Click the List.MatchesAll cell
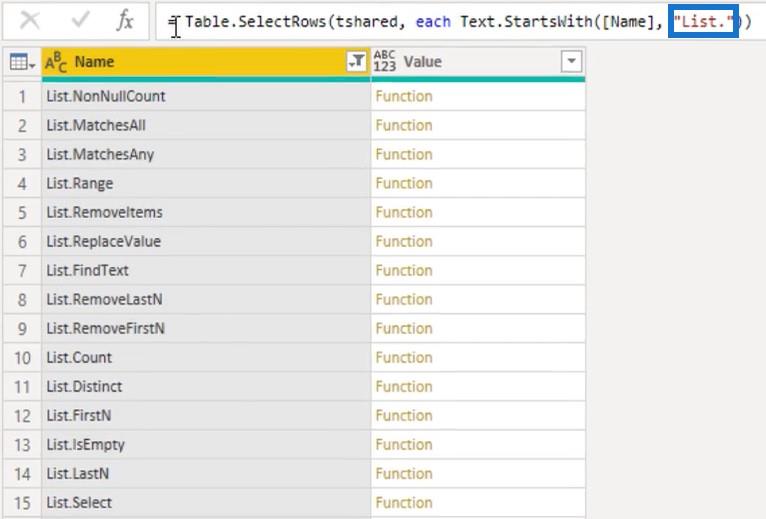 206,126
